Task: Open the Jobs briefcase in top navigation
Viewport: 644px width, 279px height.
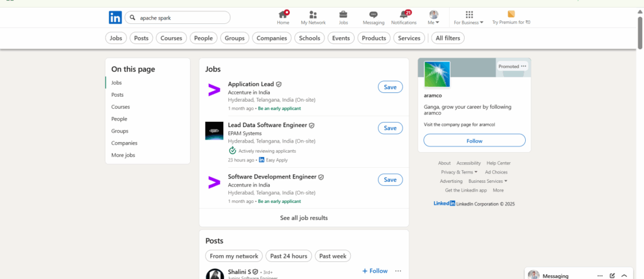Action: point(343,18)
